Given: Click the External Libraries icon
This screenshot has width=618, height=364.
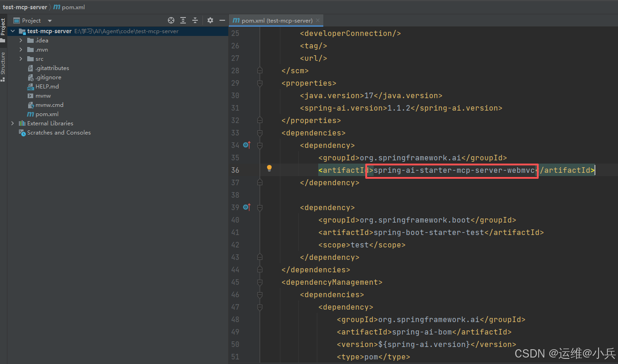Looking at the screenshot, I should (22, 123).
